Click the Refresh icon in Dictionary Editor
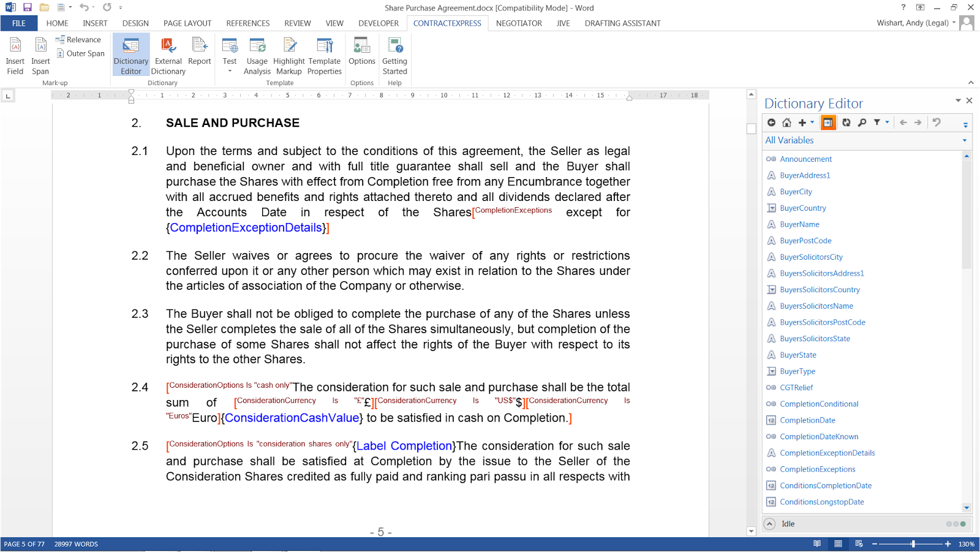980x552 pixels. coord(846,123)
